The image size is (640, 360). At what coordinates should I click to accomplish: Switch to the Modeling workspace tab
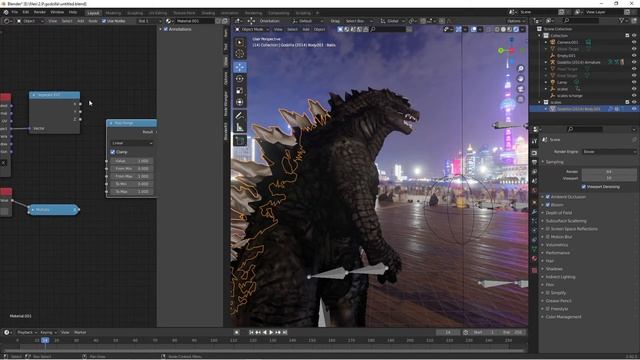(x=113, y=13)
